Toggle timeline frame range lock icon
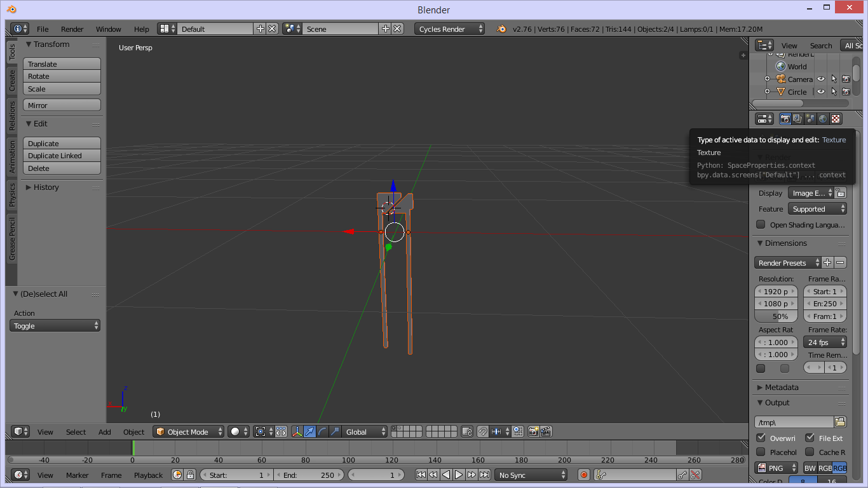868x488 pixels. coord(189,475)
